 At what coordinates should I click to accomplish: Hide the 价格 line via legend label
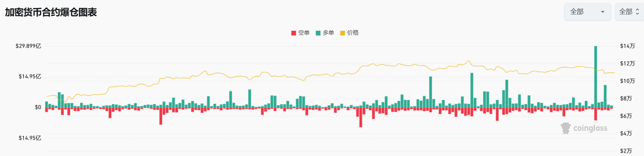[353, 33]
